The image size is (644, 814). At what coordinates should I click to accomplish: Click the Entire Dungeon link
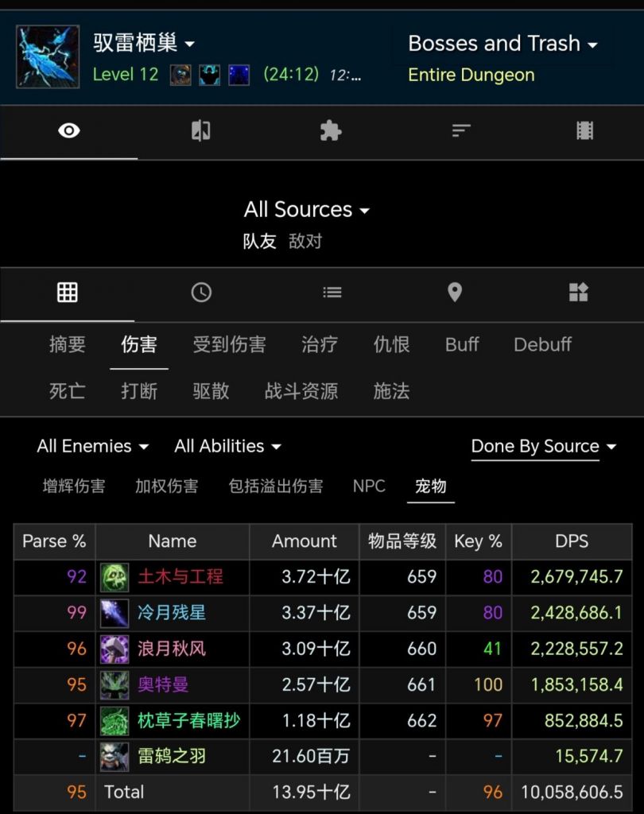tap(471, 75)
